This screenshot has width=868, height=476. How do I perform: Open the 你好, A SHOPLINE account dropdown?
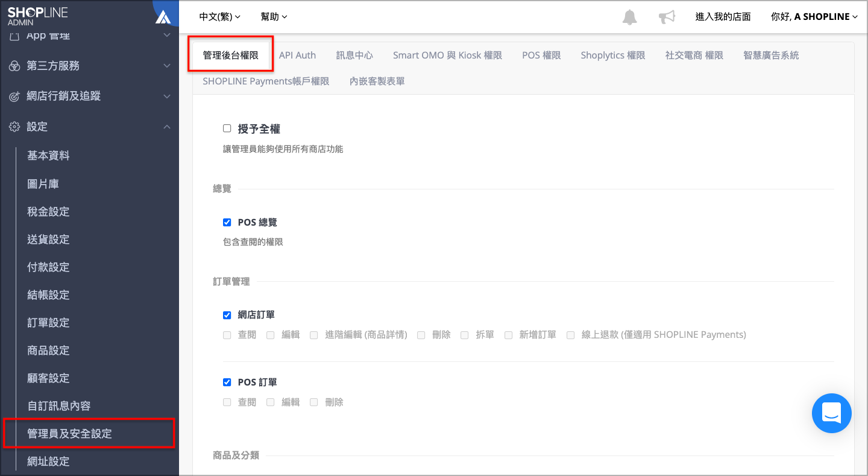814,17
